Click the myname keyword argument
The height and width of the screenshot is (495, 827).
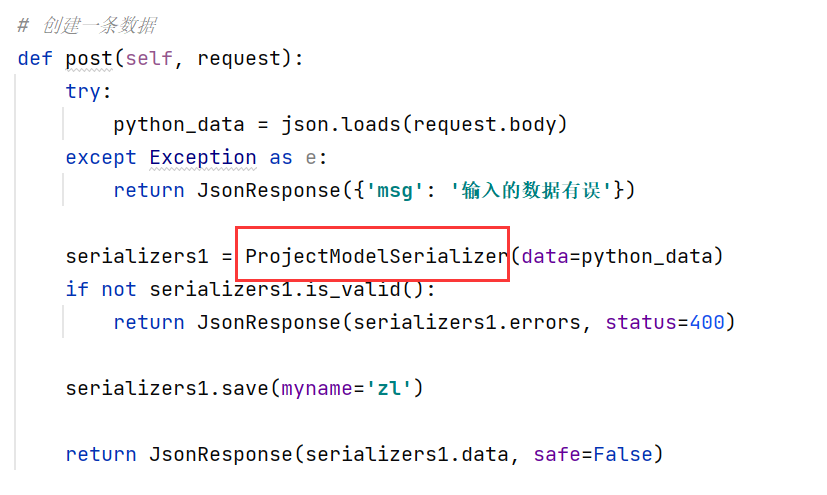pos(316,389)
